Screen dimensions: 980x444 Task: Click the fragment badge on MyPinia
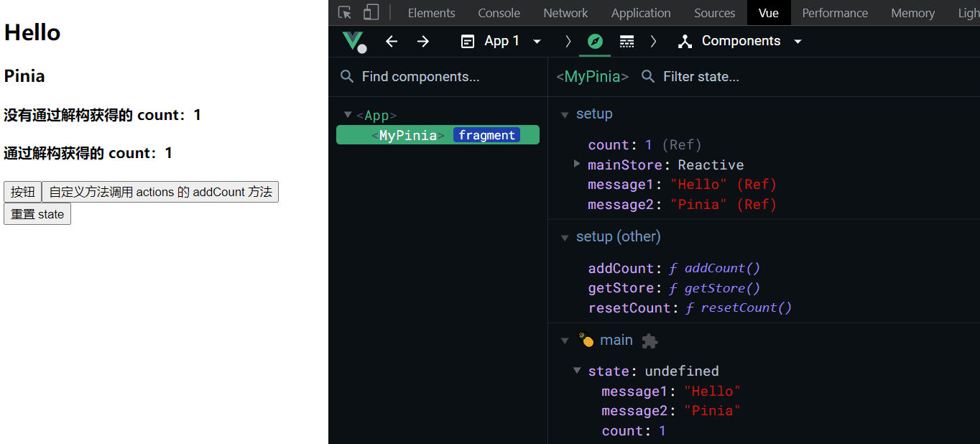pyautogui.click(x=486, y=135)
